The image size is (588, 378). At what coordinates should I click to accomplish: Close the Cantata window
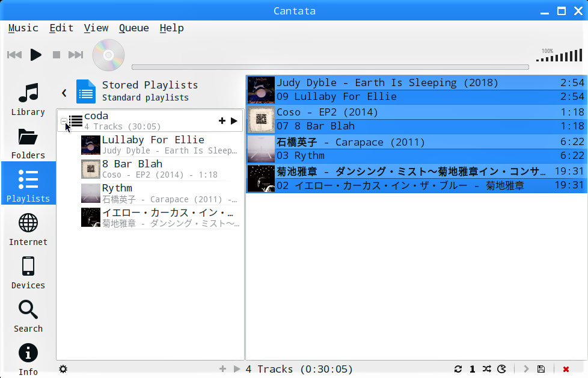pos(578,11)
